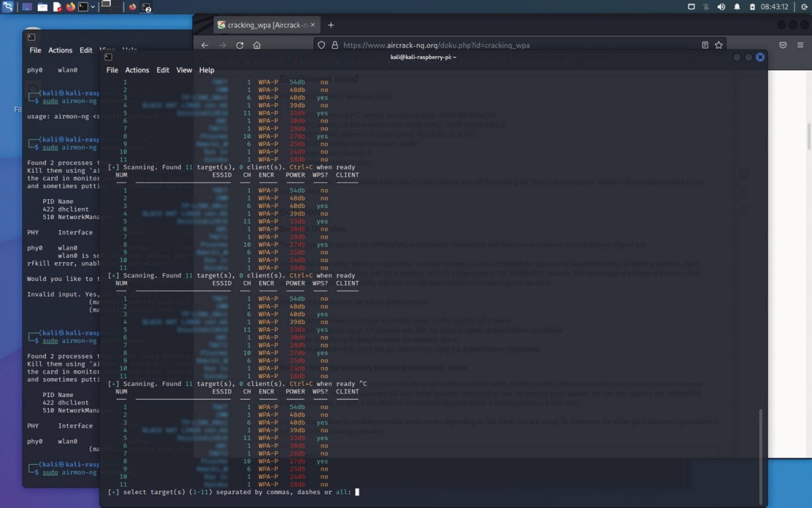Click the back terminal's window icon
This screenshot has height=508, width=812.
point(31,37)
